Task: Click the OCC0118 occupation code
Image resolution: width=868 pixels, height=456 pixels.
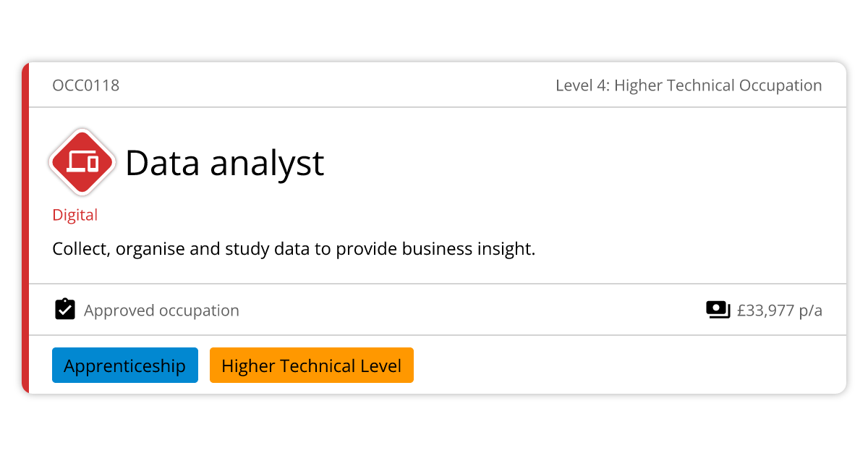Action: point(85,85)
